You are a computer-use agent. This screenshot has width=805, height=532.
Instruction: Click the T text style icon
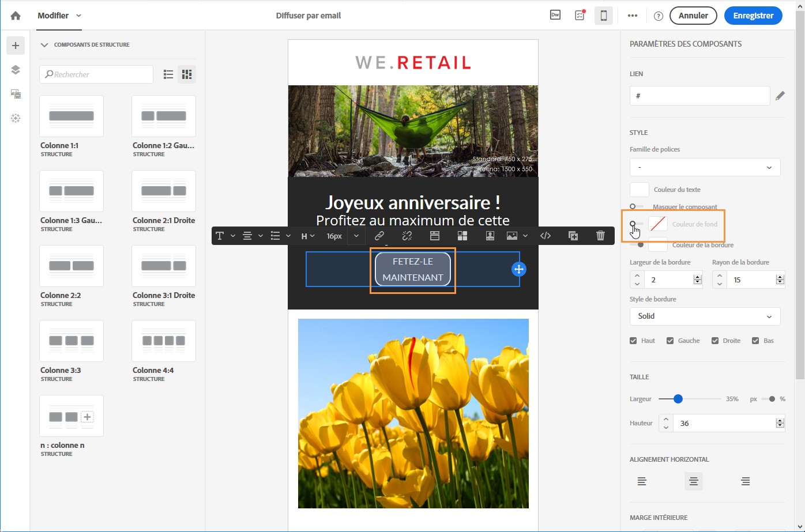point(220,236)
